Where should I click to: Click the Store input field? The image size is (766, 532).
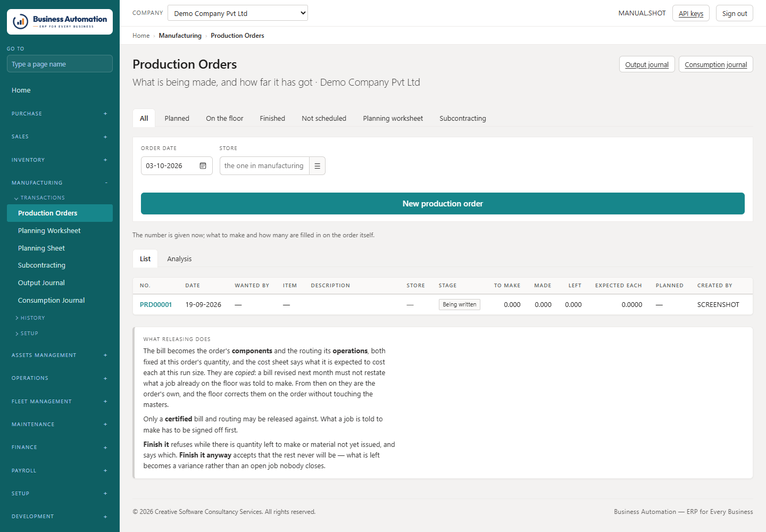point(264,166)
